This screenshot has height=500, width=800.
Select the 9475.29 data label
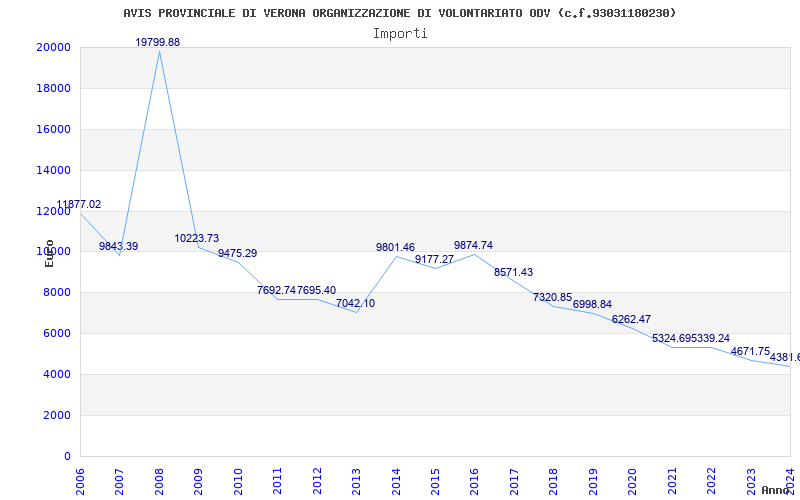coord(238,253)
